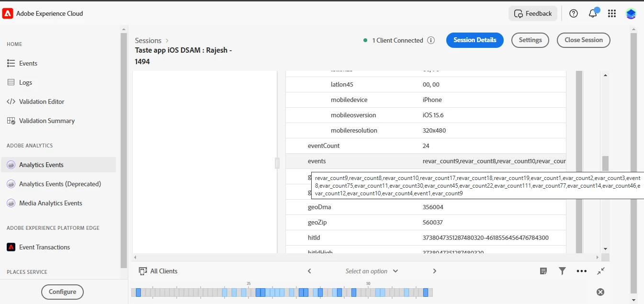Select the latlon45 row
The height and width of the screenshot is (304, 644).
[x=426, y=84]
